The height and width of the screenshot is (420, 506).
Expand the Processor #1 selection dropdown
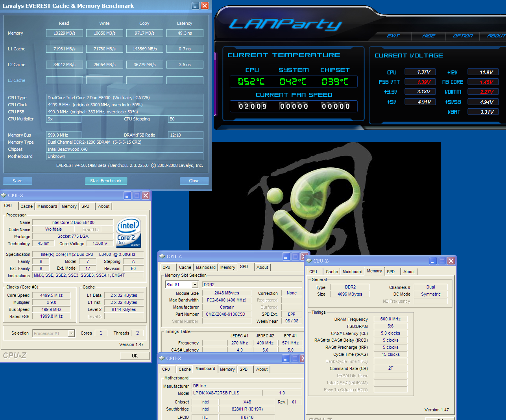(71, 333)
